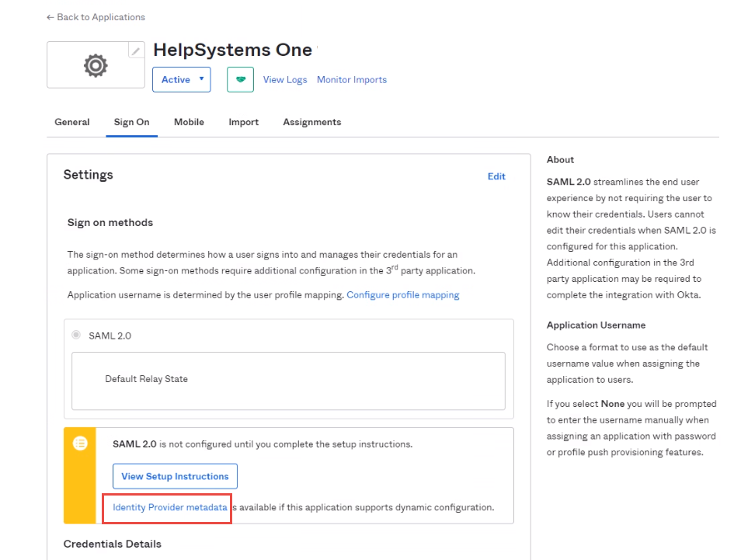Click the Default Relay State field
741x560 pixels.
pos(288,380)
